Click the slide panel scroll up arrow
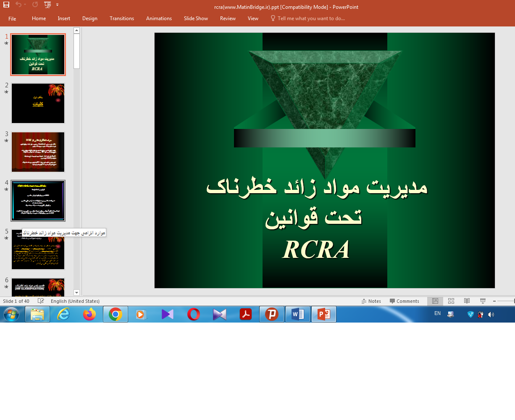This screenshot has width=515, height=420. point(76,30)
